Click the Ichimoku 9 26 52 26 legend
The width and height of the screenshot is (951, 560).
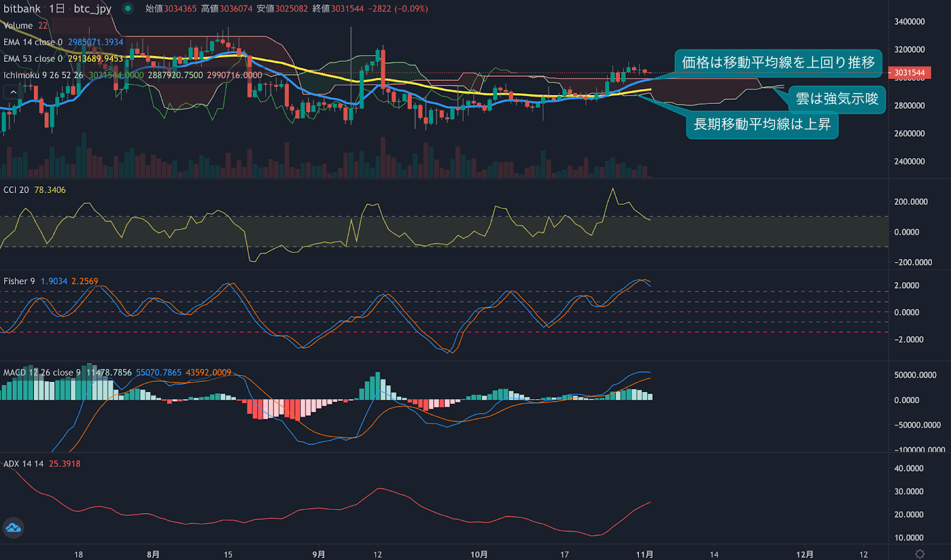(x=43, y=75)
